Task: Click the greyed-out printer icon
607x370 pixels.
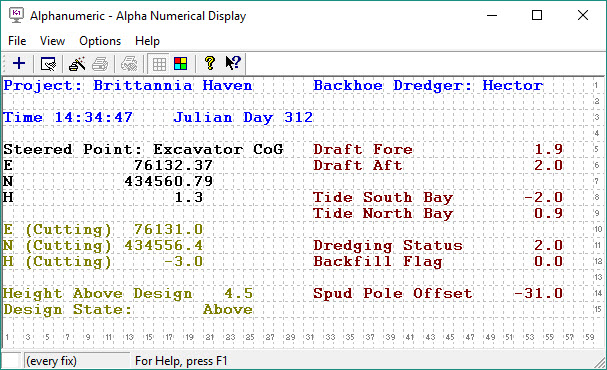Action: tap(100, 63)
